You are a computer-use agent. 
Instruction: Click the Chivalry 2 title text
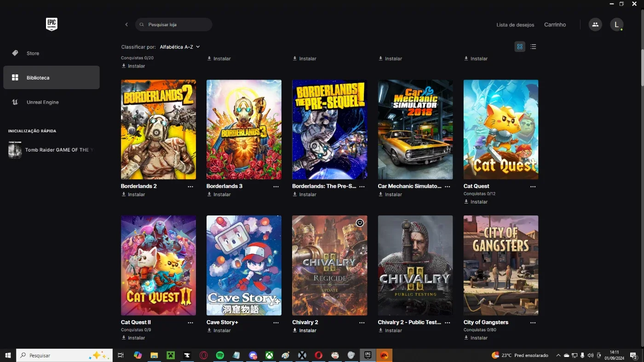[305, 322]
